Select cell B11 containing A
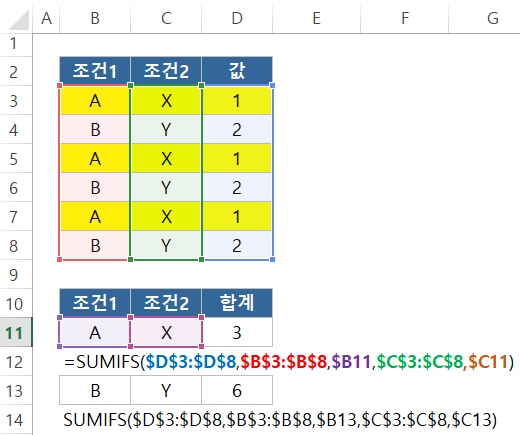The height and width of the screenshot is (435, 520). pyautogui.click(x=95, y=332)
